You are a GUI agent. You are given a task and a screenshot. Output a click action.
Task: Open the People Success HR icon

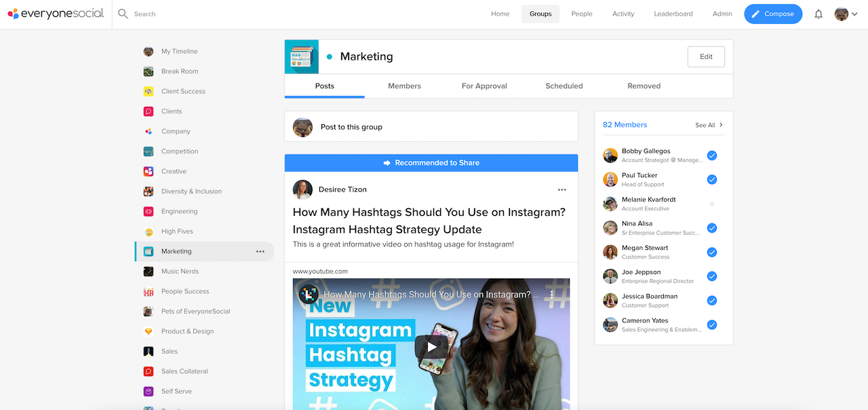148,291
